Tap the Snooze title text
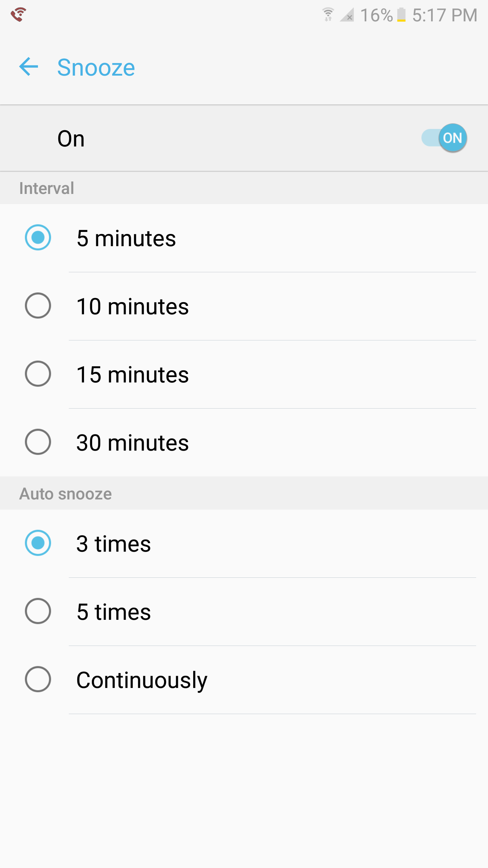 click(x=96, y=67)
